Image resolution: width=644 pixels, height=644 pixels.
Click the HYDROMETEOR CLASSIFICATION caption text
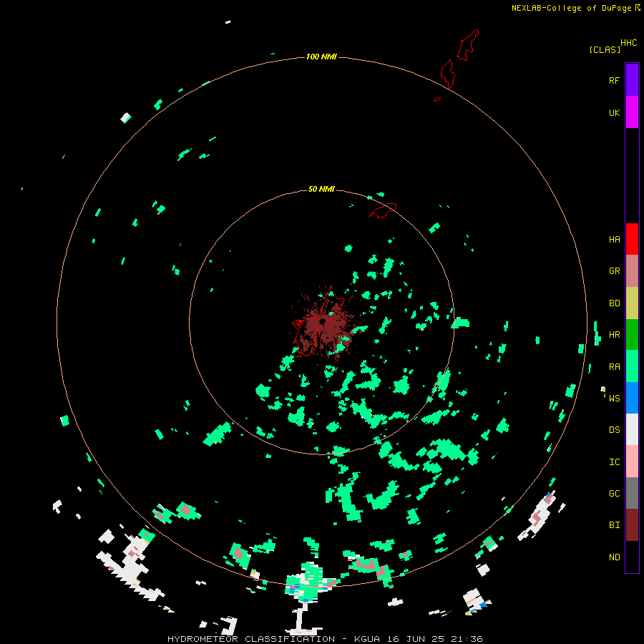(251, 639)
